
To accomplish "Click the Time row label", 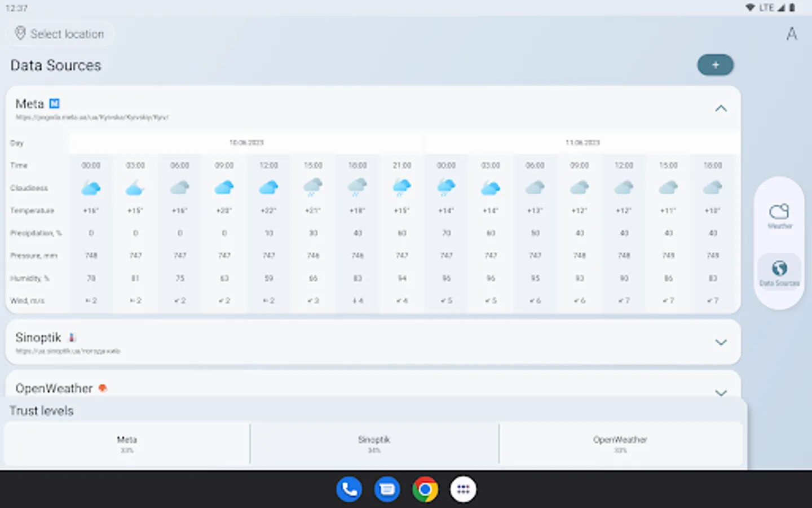I will click(19, 165).
